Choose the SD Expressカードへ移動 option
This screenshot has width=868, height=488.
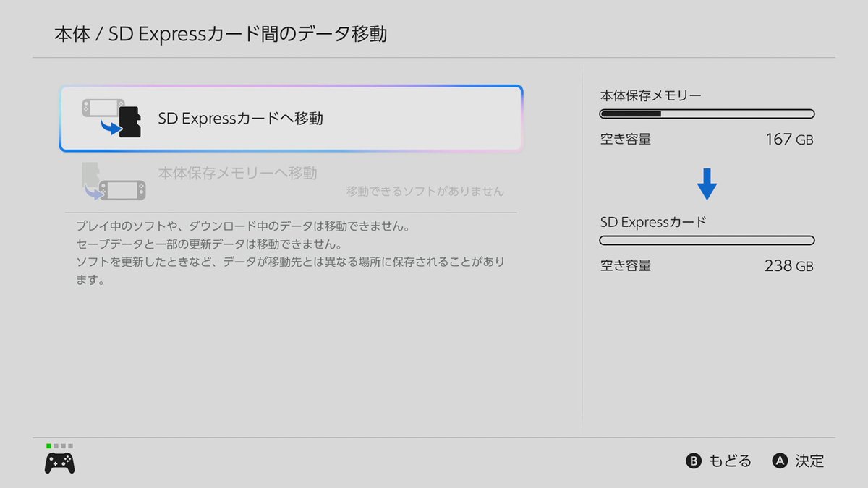pyautogui.click(x=240, y=119)
